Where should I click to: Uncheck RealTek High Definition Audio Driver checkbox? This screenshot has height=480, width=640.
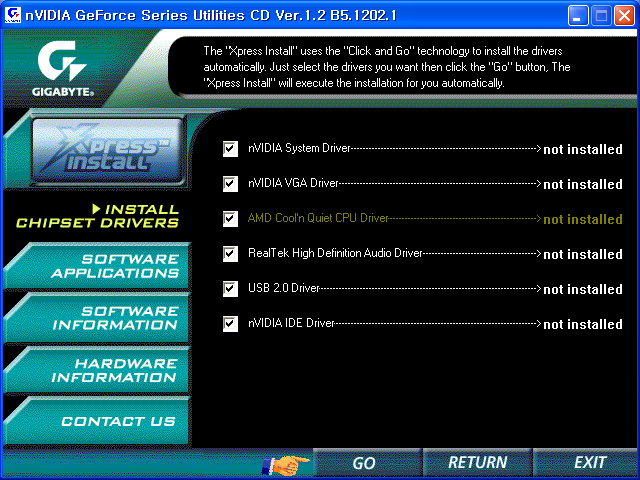pyautogui.click(x=230, y=254)
